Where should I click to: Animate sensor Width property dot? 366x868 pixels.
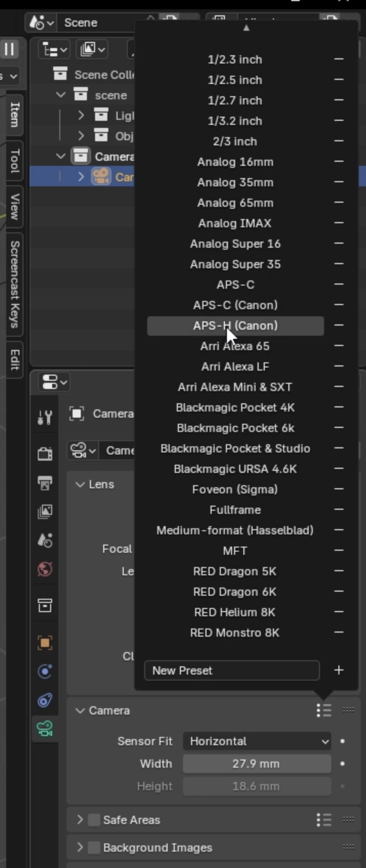(x=342, y=764)
